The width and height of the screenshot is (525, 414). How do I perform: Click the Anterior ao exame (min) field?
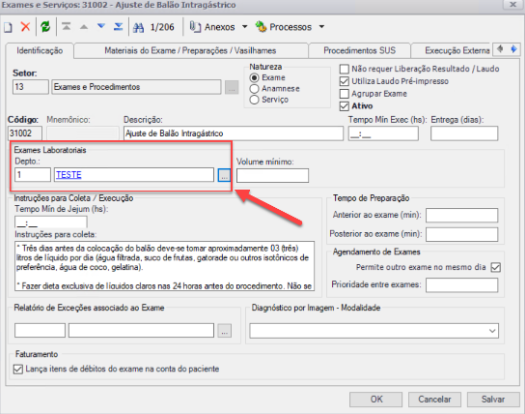point(462,215)
